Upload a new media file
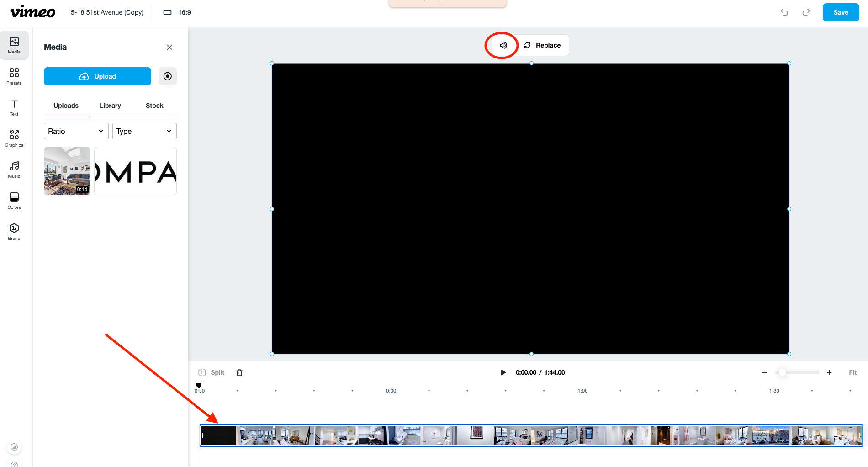868x467 pixels. point(97,76)
